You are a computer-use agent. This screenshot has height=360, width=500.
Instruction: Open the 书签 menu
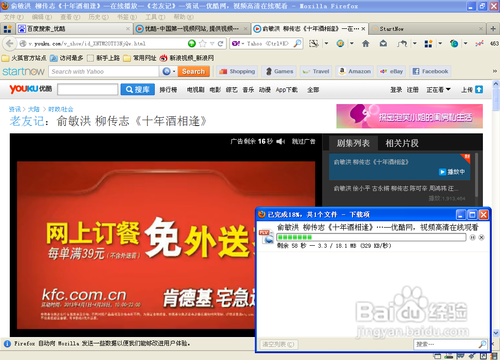click(127, 17)
